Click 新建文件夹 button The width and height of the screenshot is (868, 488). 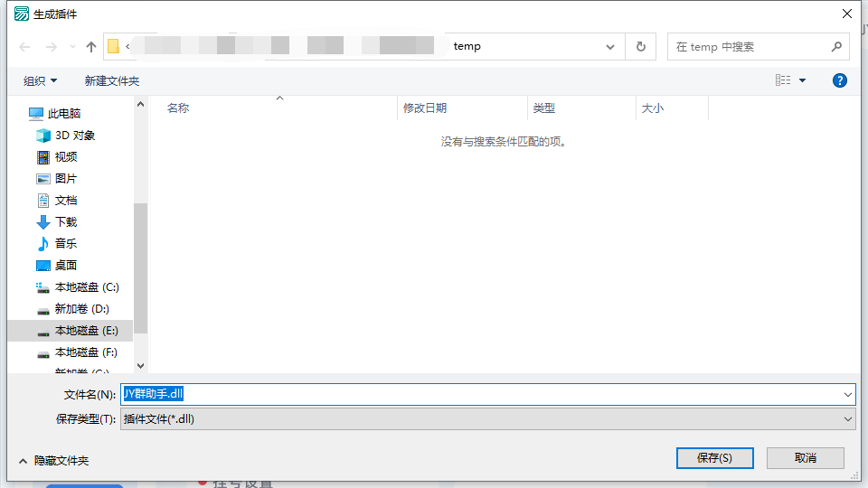point(112,80)
